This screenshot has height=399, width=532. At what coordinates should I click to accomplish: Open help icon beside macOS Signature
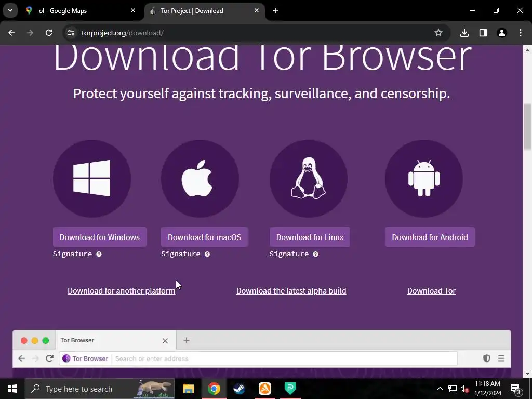tap(207, 254)
